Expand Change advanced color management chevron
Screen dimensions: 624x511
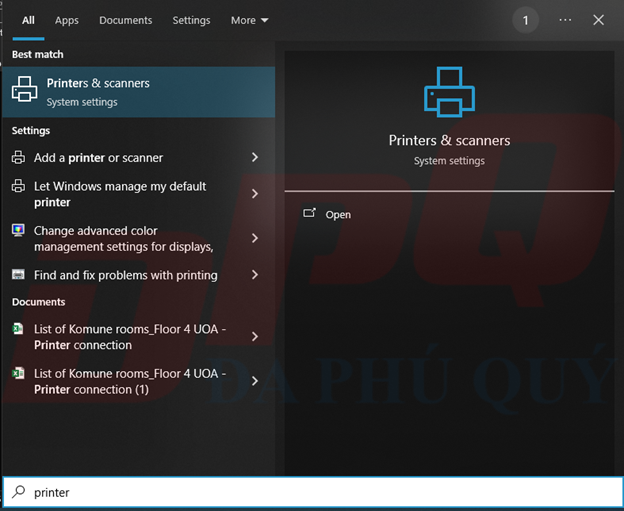pos(255,238)
